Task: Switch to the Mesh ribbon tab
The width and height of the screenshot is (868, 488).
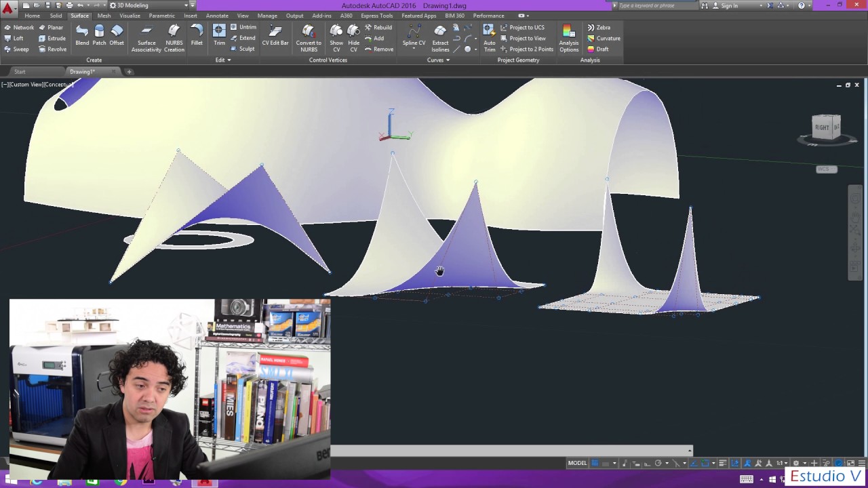Action: click(104, 16)
